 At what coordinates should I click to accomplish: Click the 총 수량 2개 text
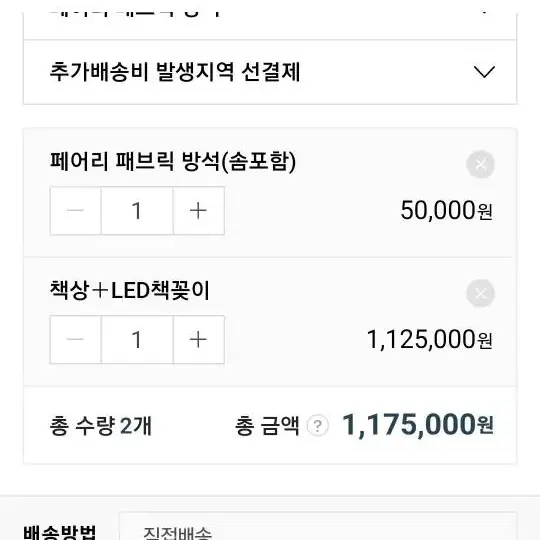tap(101, 426)
